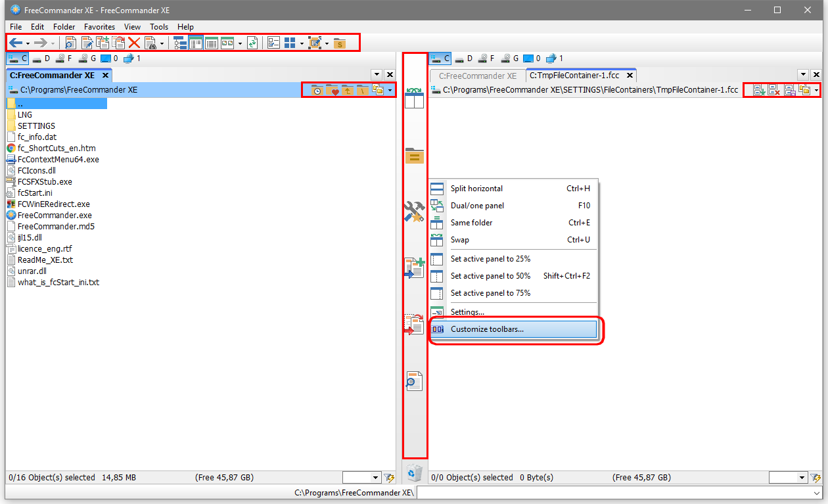
Task: Choose Customize toolbars... from the context menu
Action: pos(487,329)
